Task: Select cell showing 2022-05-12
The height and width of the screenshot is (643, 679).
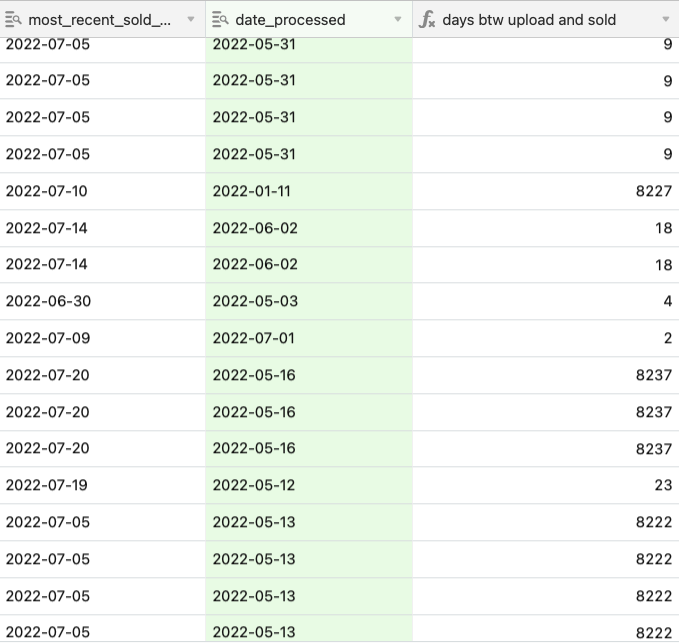Action: click(309, 485)
